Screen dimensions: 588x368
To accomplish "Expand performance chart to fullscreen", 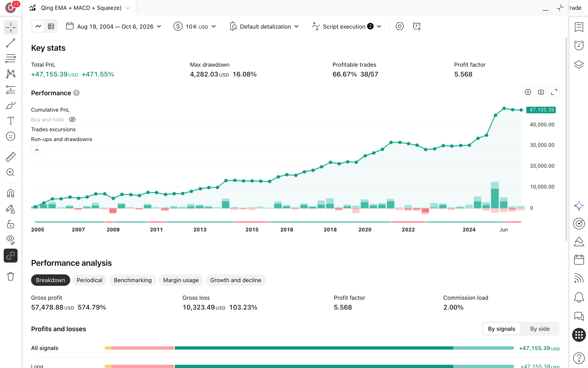I will pyautogui.click(x=554, y=92).
